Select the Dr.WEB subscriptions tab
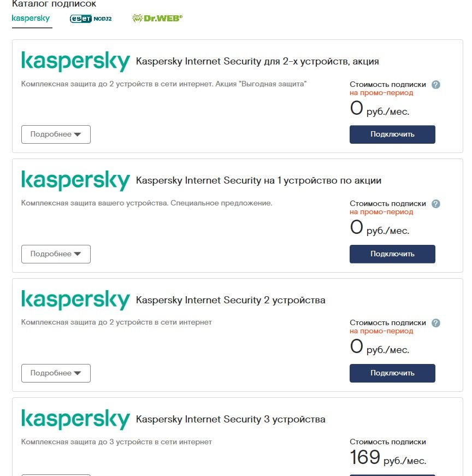The width and height of the screenshot is (472, 476). (157, 19)
